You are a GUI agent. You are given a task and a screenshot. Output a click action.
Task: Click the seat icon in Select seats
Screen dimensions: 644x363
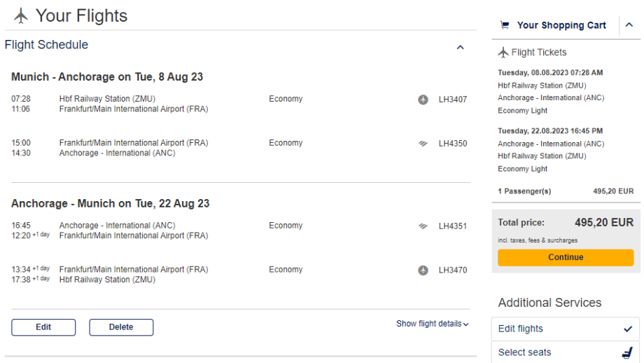(x=627, y=352)
